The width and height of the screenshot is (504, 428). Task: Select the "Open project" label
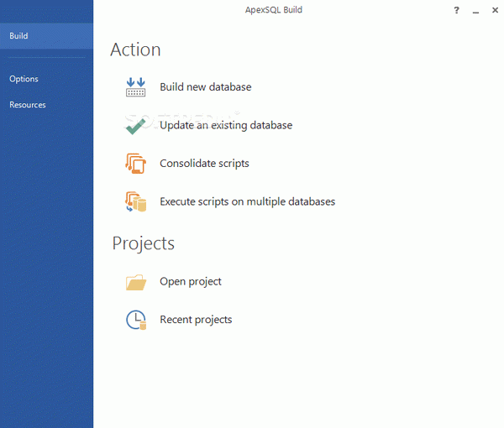click(x=191, y=282)
